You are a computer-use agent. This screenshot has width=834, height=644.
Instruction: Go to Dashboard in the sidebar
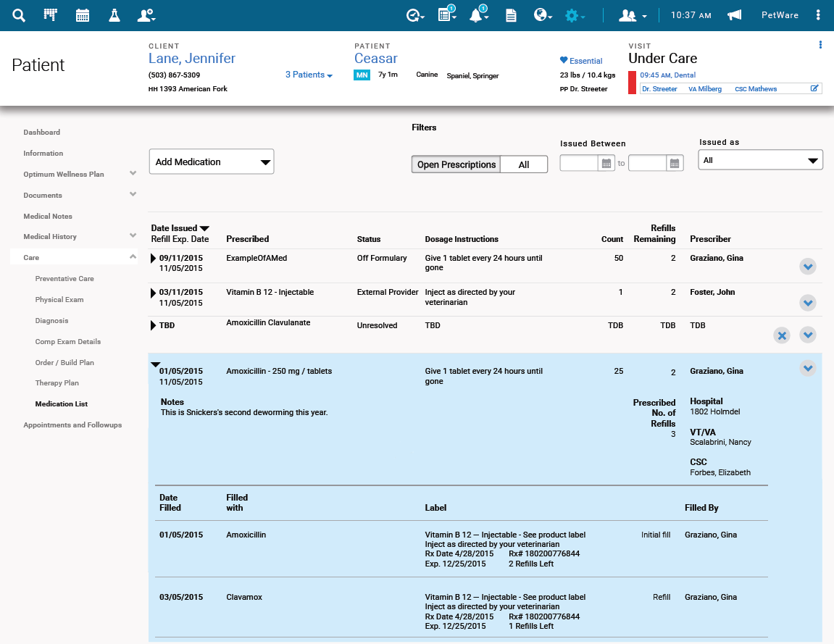[x=41, y=133]
